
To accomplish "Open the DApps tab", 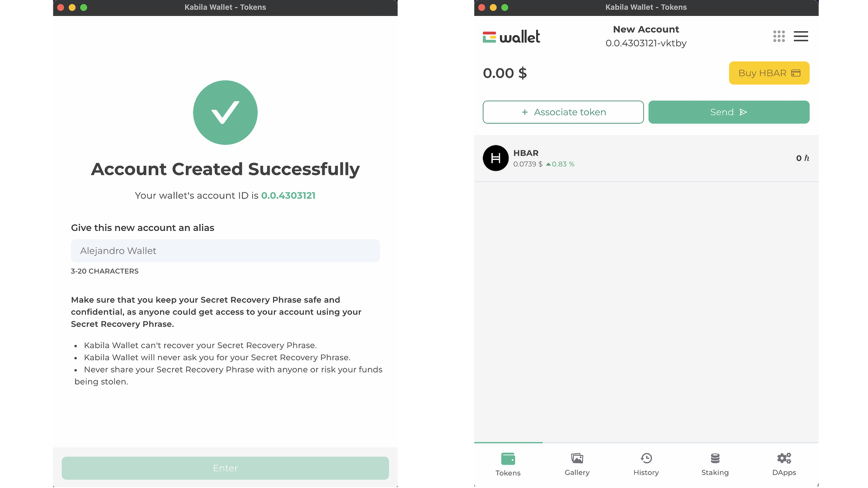I will pos(784,465).
